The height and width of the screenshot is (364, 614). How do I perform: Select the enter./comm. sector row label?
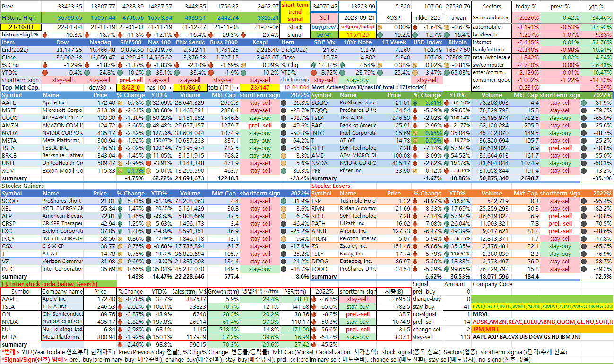tap(492, 72)
